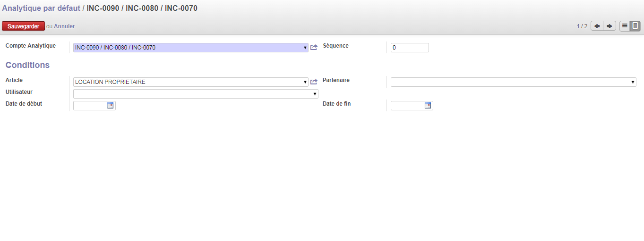
Task: Open linked Article record icon
Action: [x=314, y=82]
